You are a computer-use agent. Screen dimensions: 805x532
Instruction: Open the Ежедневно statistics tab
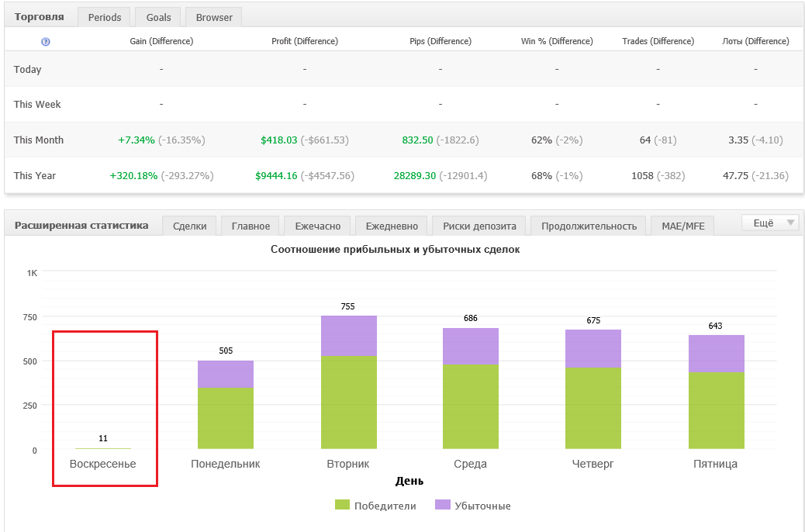point(392,226)
